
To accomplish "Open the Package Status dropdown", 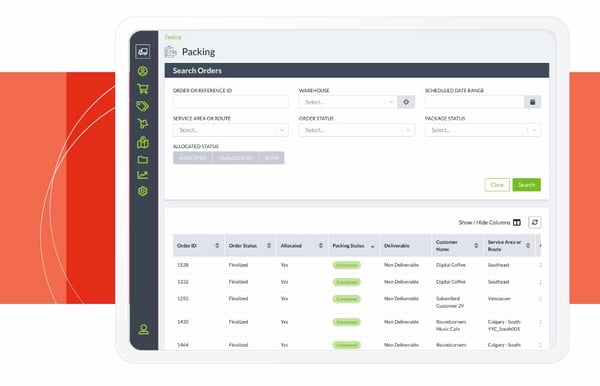I will pyautogui.click(x=483, y=130).
